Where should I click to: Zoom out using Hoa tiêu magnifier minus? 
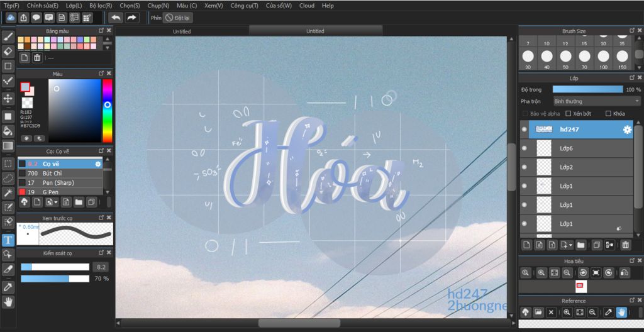(x=567, y=272)
